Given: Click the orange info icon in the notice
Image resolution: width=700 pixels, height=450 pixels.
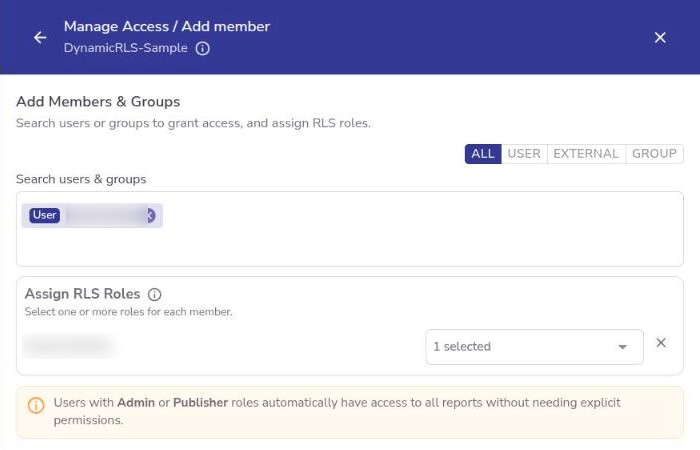Looking at the screenshot, I should pyautogui.click(x=36, y=405).
